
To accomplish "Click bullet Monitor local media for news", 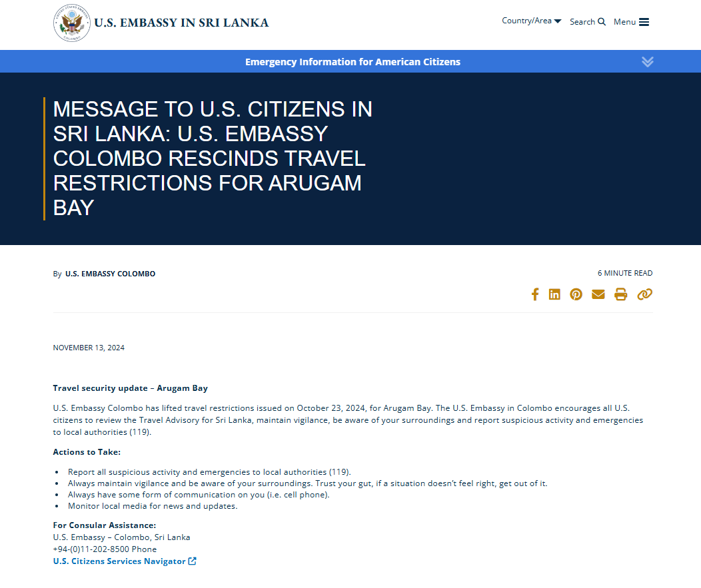I will pos(153,506).
